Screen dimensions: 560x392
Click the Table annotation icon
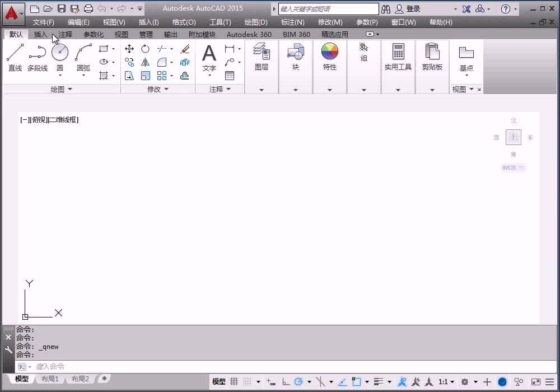tap(230, 76)
